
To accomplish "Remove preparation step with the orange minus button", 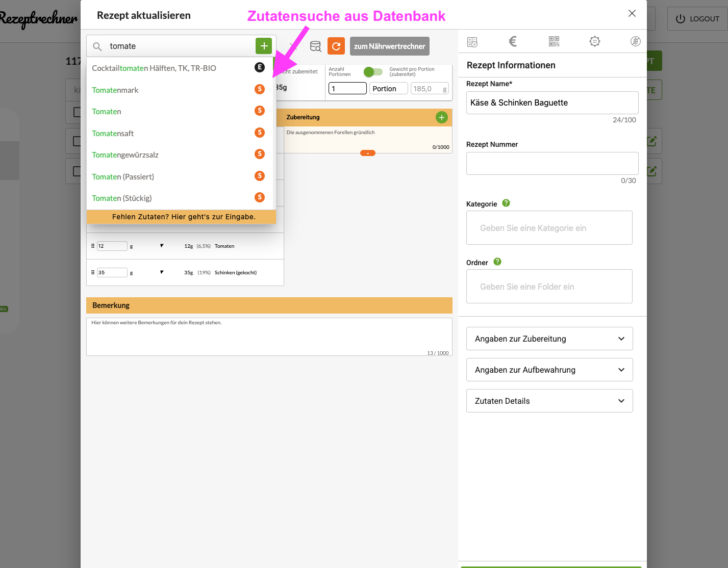I will click(x=367, y=153).
